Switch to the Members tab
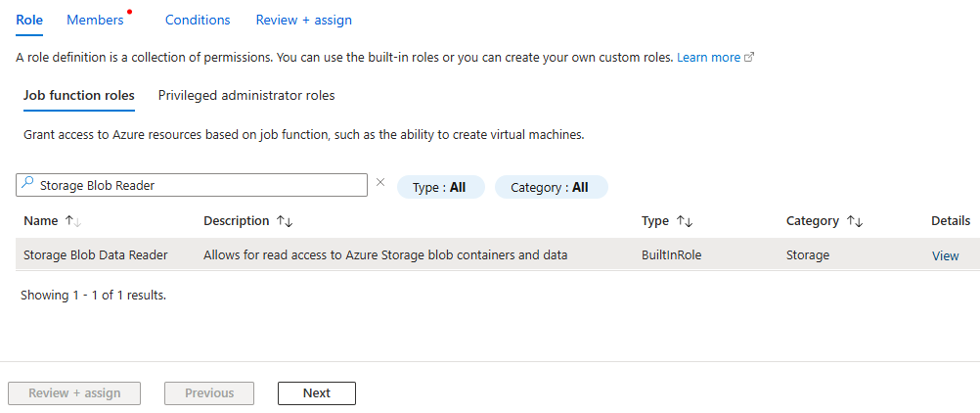The image size is (980, 413). pos(95,20)
